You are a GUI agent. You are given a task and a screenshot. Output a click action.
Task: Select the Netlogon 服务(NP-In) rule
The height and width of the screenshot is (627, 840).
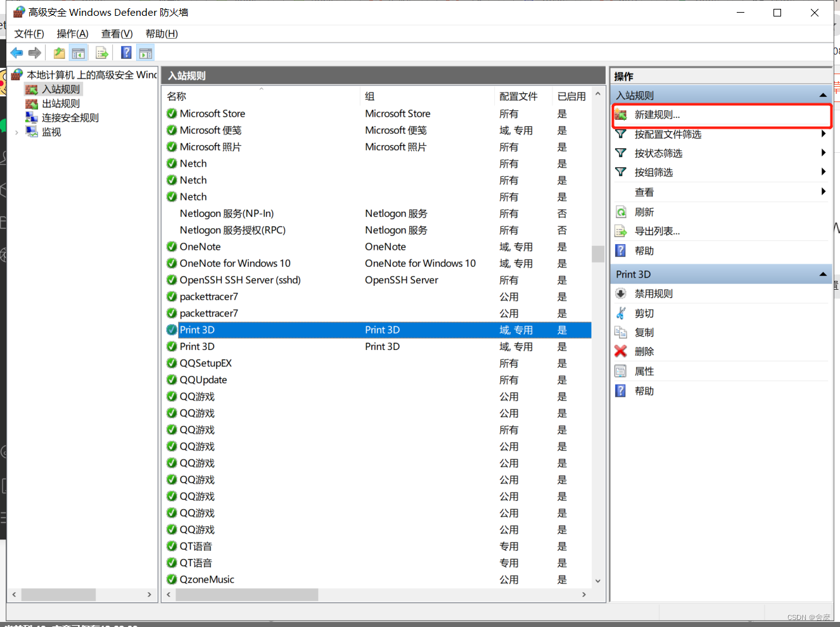coord(377,213)
